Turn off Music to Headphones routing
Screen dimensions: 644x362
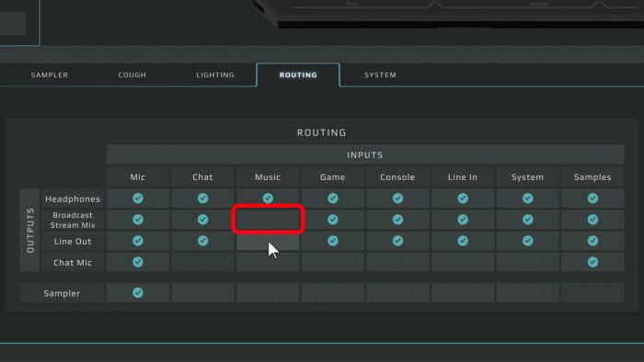pos(268,198)
